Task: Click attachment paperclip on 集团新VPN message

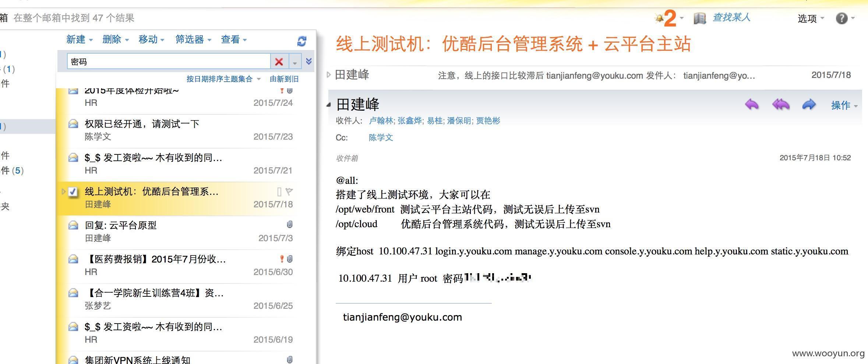Action: [x=290, y=360]
